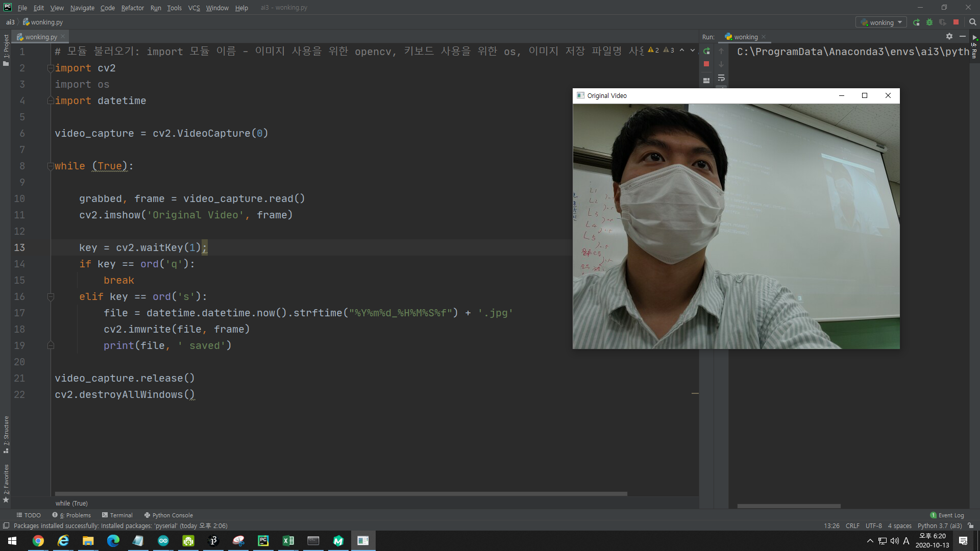Image resolution: width=980 pixels, height=551 pixels.
Task: Collapse the while loop fold marker
Action: point(51,166)
